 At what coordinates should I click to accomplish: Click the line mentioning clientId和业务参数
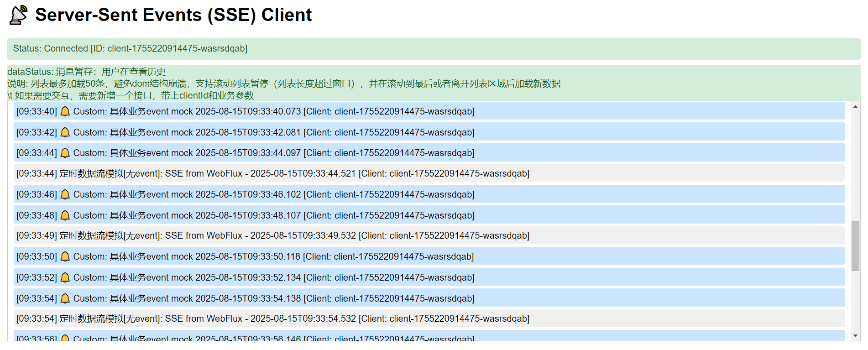pyautogui.click(x=131, y=95)
